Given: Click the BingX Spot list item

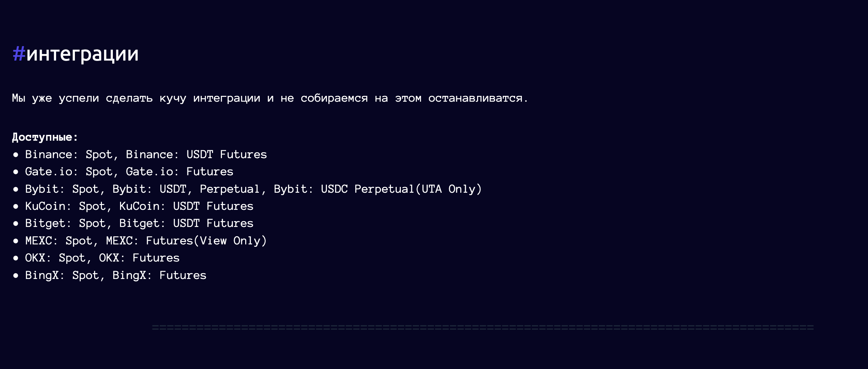Looking at the screenshot, I should (x=62, y=276).
